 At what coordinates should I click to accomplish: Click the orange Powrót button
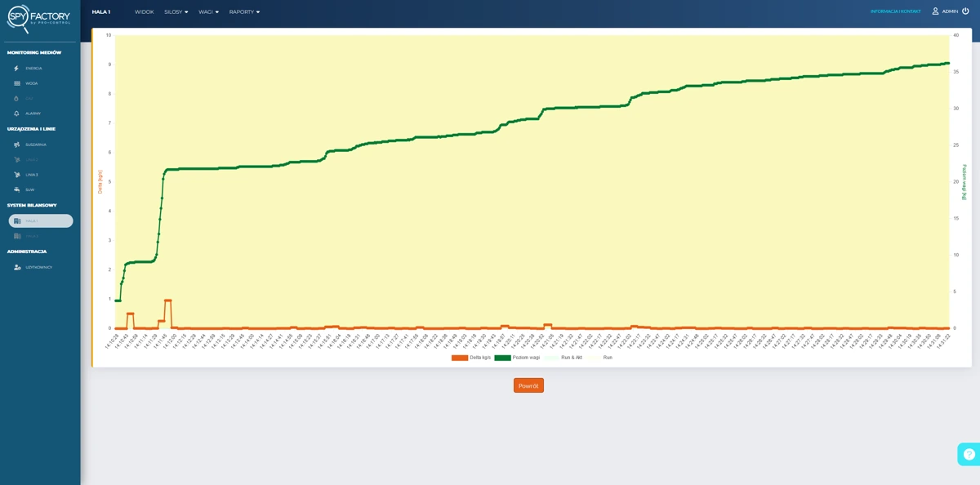pyautogui.click(x=528, y=385)
